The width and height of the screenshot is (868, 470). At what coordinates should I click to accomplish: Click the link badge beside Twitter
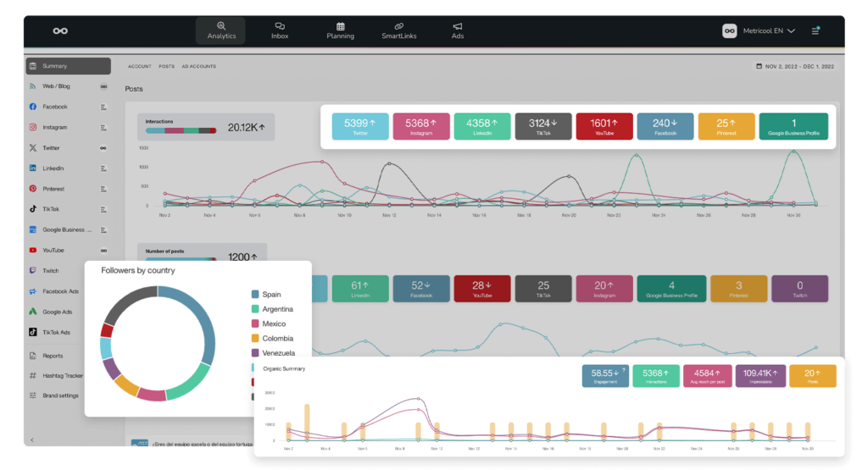103,147
